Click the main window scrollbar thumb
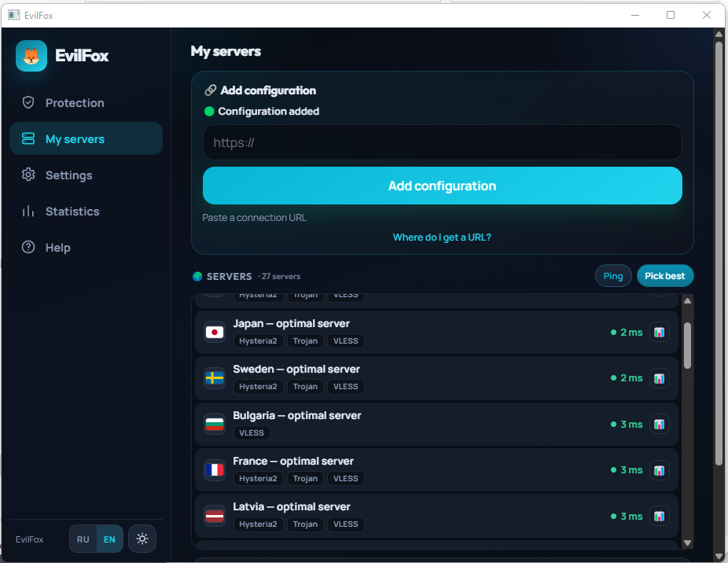 click(719, 252)
